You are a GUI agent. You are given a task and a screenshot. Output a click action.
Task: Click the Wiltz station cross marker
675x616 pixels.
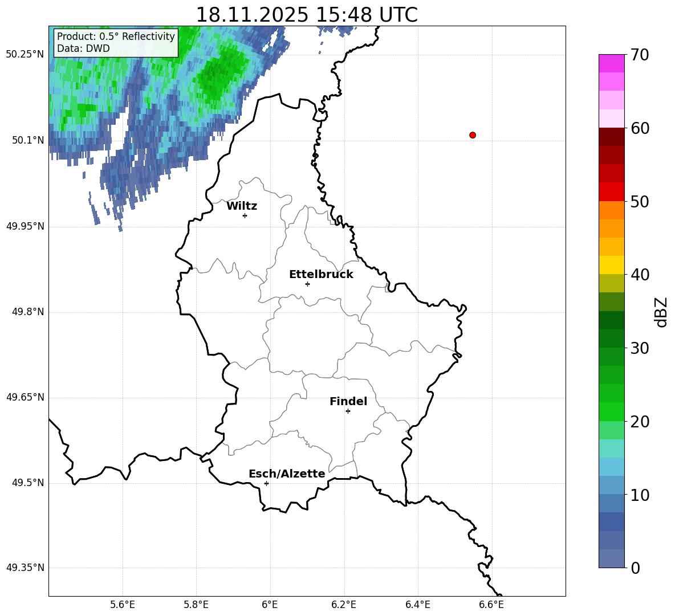245,215
